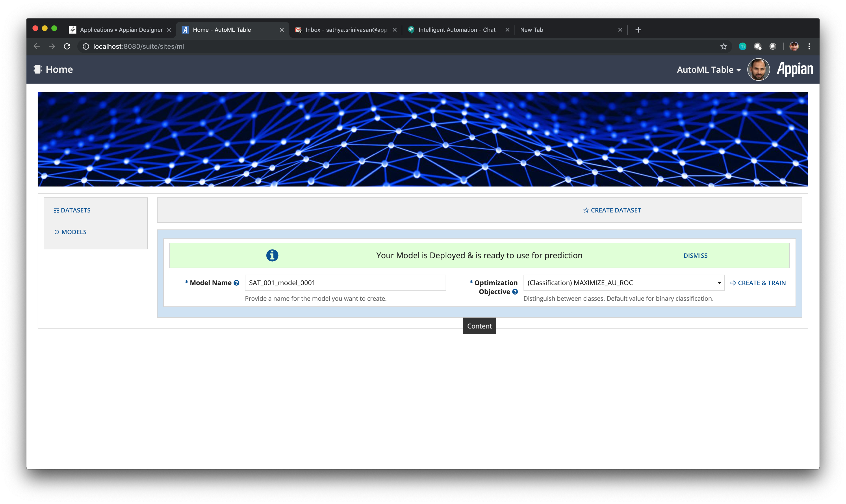Screen dimensions: 846x504
Task: Close the Intelligent Automation Chat tab
Action: click(507, 30)
